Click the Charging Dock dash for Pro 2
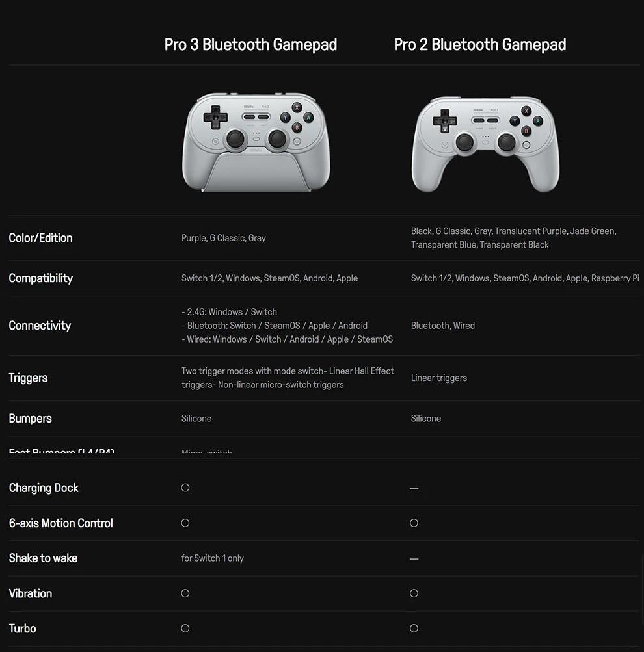The image size is (644, 652). tap(414, 489)
